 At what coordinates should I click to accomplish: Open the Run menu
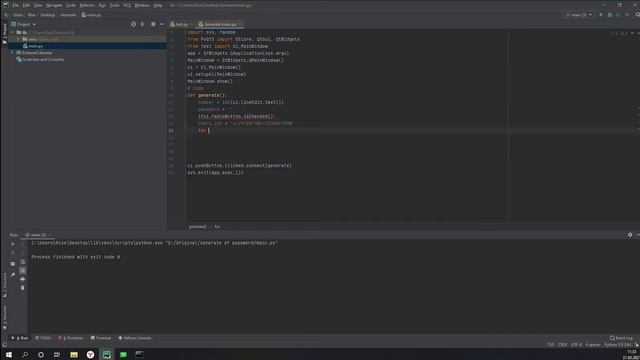102,5
